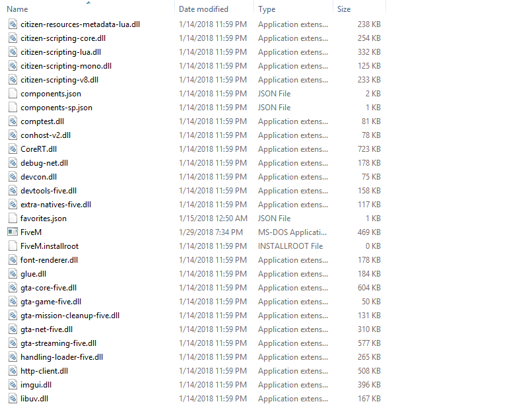532x406 pixels.
Task: Click the INSTALLROOT File type entry
Action: (x=290, y=246)
